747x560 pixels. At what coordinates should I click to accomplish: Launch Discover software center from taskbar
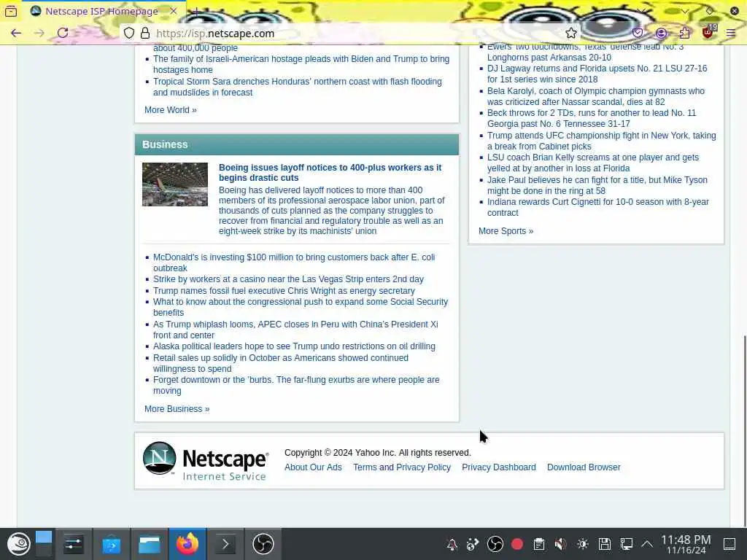[x=112, y=544]
